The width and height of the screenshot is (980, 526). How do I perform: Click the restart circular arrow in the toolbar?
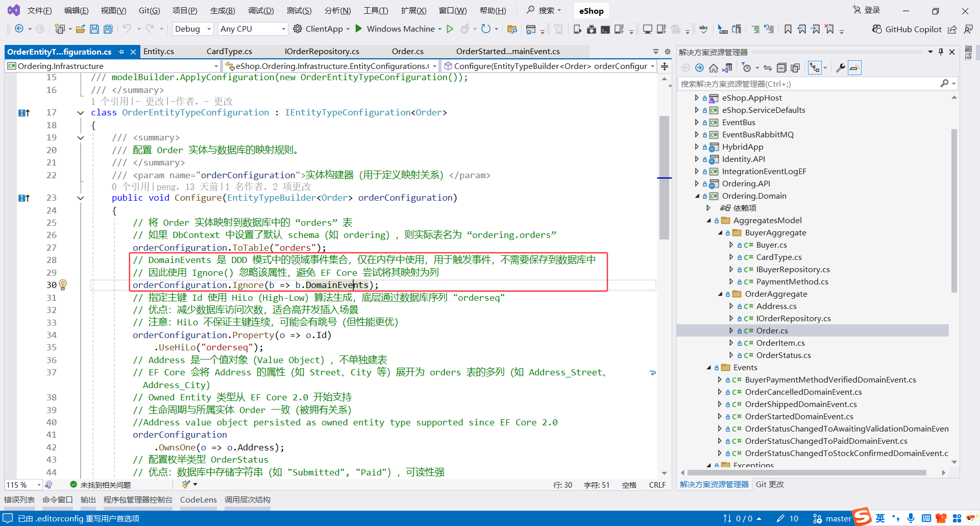[486, 29]
